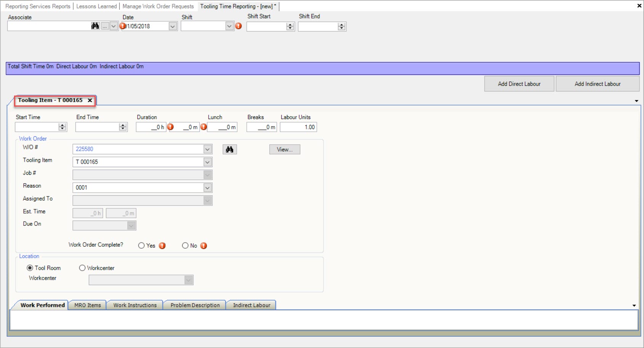Open the Reason dropdown showing 0001
The height and width of the screenshot is (348, 644).
[207, 188]
